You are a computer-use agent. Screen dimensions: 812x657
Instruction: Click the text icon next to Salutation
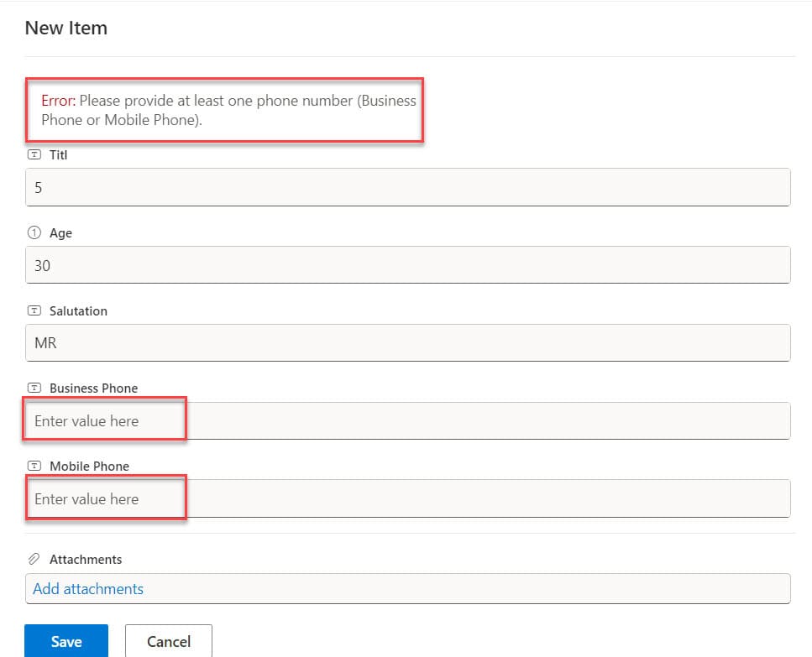coord(34,310)
